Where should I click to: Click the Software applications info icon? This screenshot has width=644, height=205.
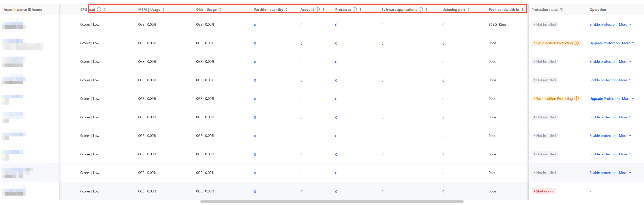(421, 9)
